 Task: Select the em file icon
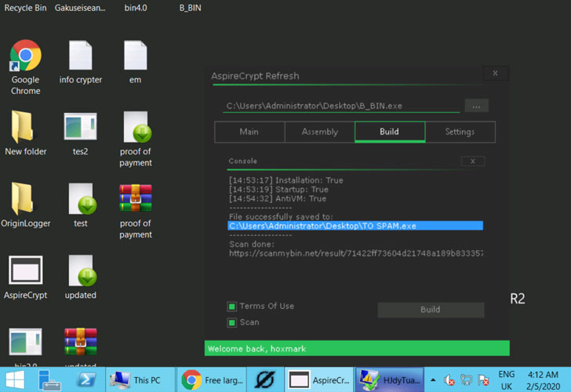[136, 55]
